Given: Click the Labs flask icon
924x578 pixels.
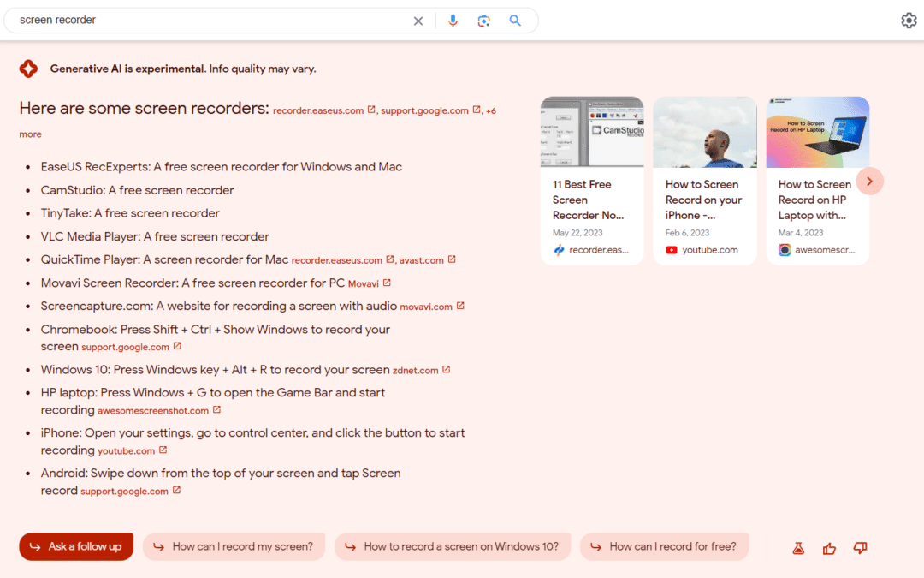Looking at the screenshot, I should (798, 549).
